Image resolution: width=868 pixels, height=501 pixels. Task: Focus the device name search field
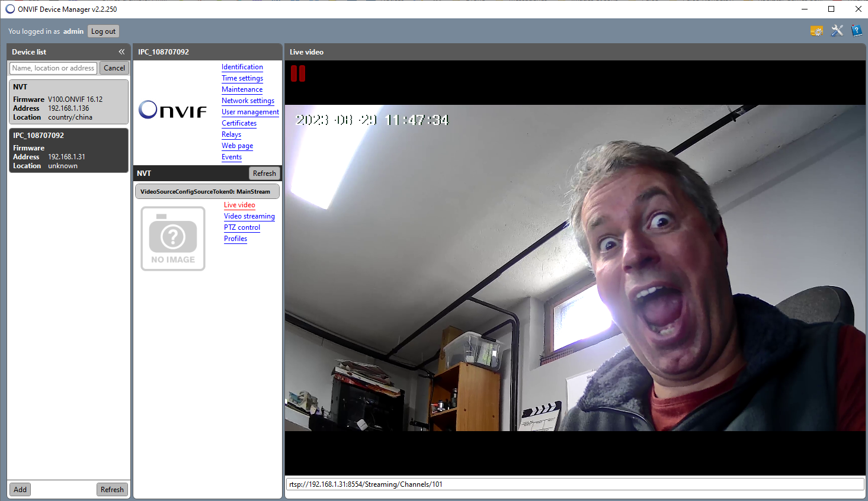tap(53, 68)
